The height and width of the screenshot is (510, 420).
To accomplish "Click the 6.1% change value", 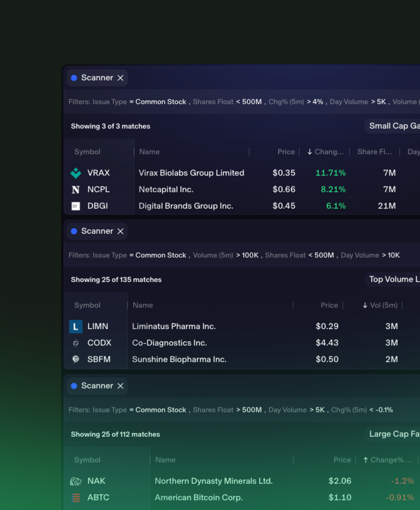I will click(336, 206).
